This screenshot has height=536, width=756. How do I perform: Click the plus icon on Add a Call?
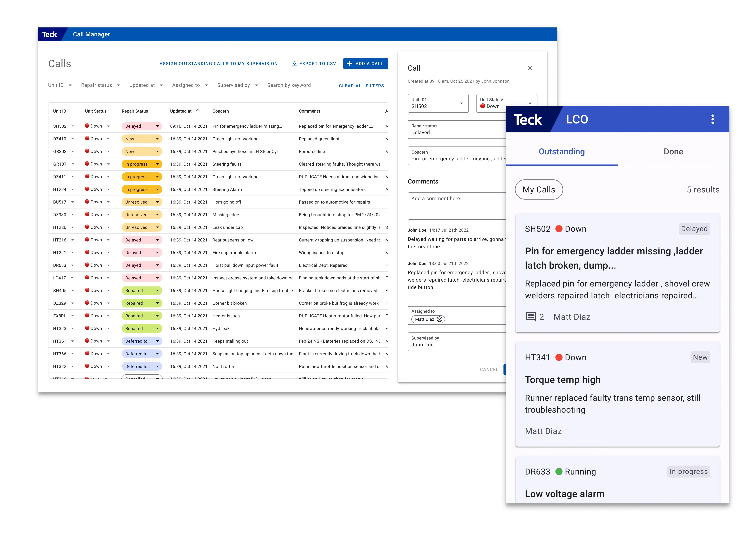pyautogui.click(x=349, y=63)
